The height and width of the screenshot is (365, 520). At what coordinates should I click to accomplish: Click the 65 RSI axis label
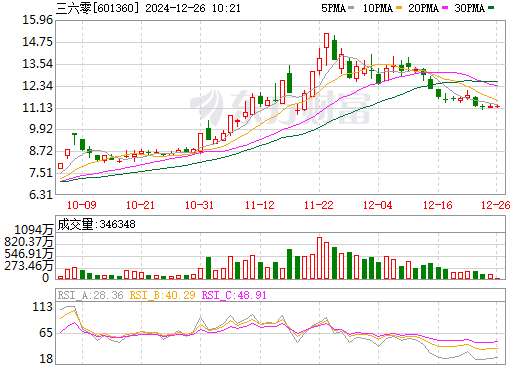46,333
